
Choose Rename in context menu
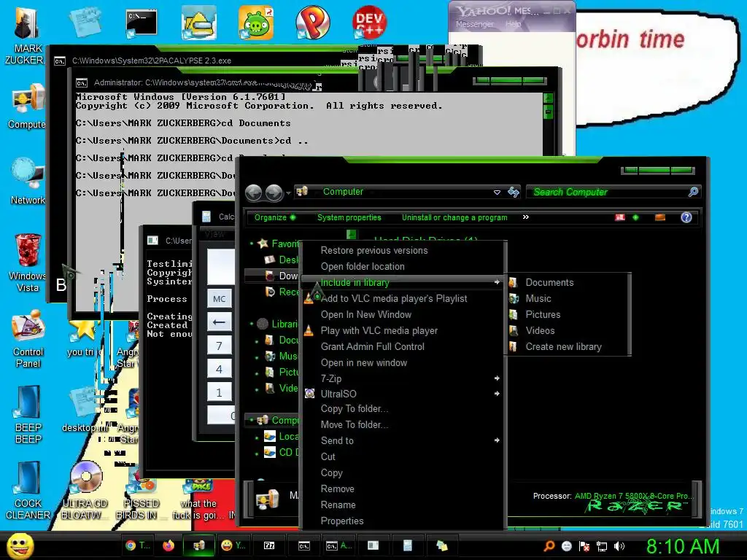click(x=403, y=505)
